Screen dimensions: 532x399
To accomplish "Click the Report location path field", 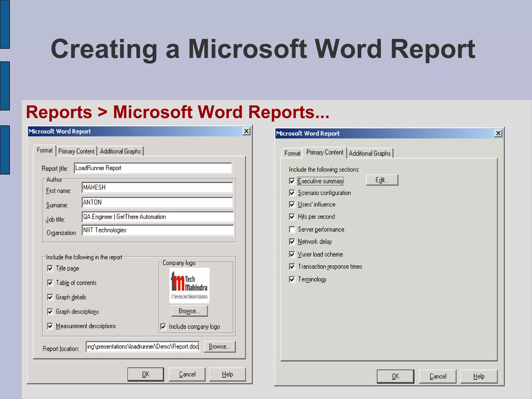I will coord(143,347).
